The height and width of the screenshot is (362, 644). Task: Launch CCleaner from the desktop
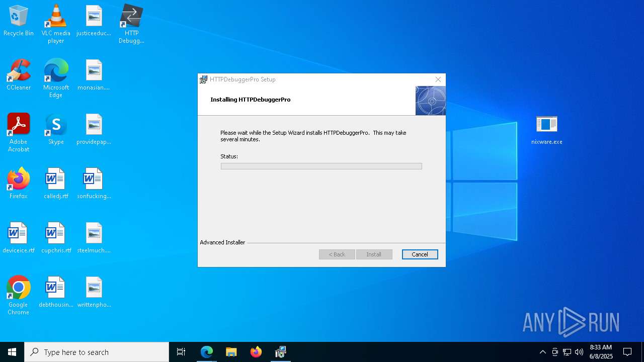tap(19, 75)
